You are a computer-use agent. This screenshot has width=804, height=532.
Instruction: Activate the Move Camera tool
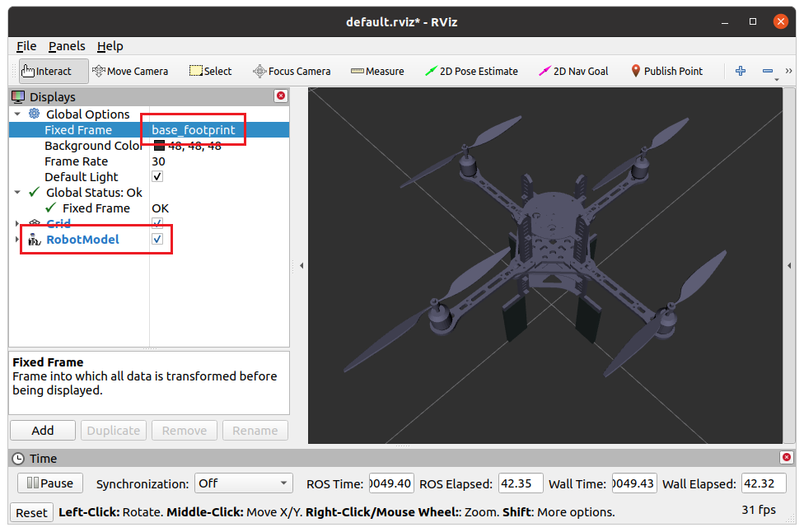coord(130,71)
